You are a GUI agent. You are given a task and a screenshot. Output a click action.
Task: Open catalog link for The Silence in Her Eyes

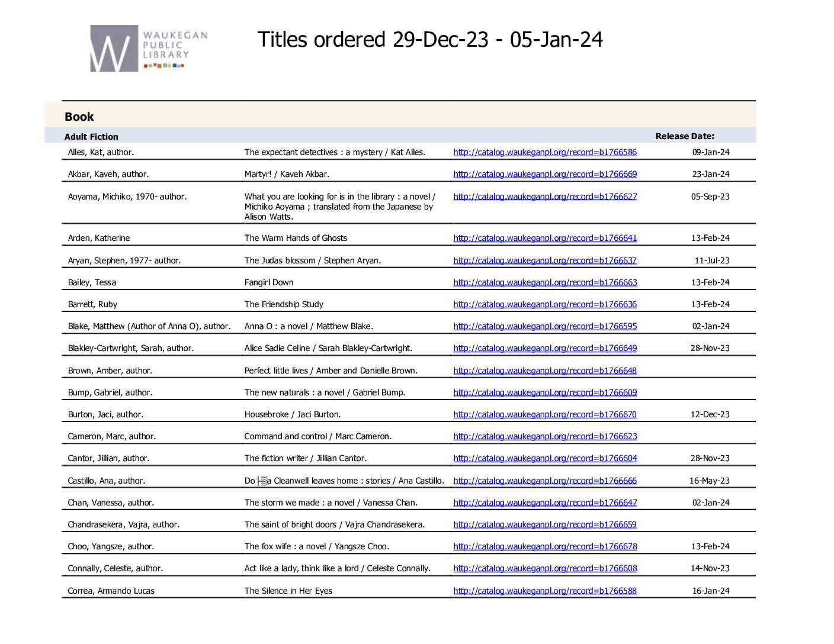click(x=545, y=591)
